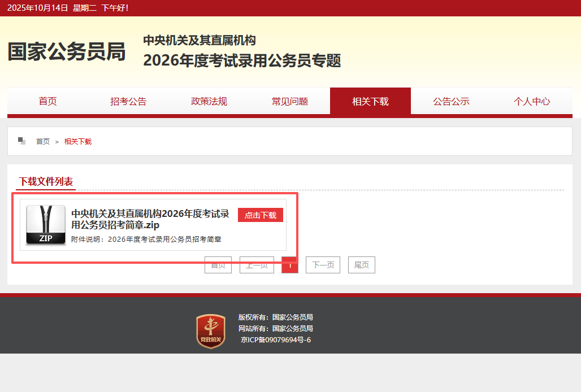The image size is (581, 392).
Task: Go to the 招考公告 tab
Action: point(128,102)
